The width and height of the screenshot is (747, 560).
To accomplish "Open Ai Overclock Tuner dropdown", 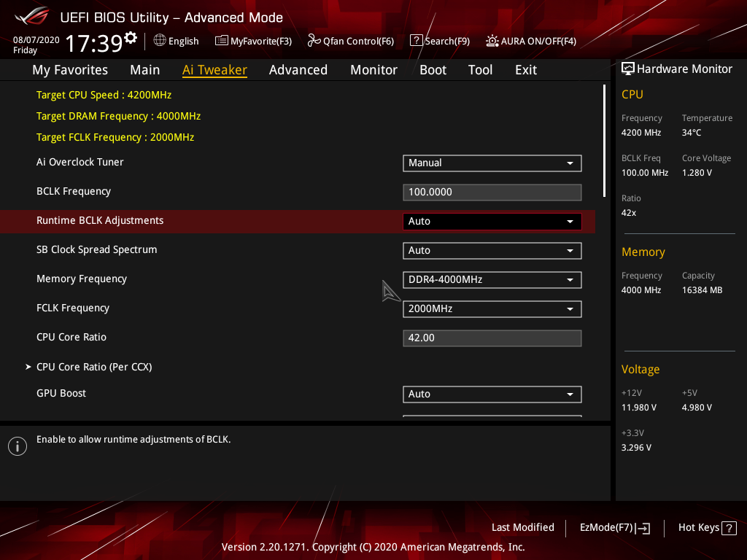I will pos(492,163).
